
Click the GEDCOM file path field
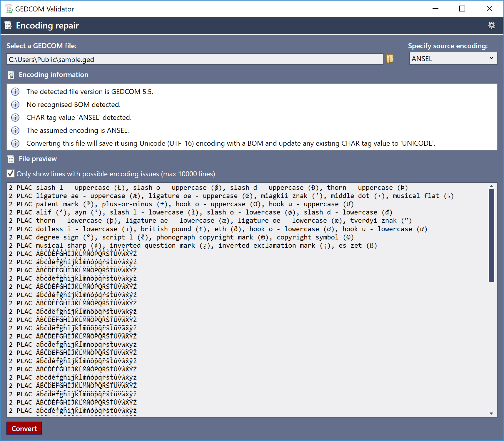tap(195, 59)
